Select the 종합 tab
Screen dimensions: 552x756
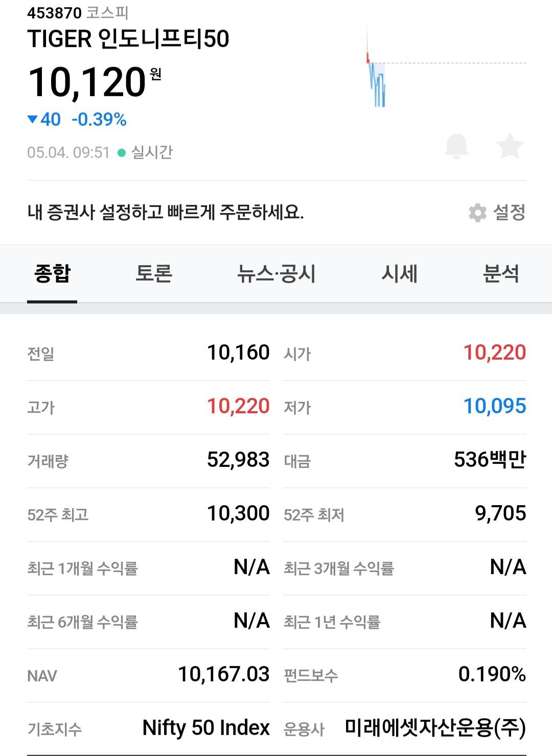coord(52,274)
